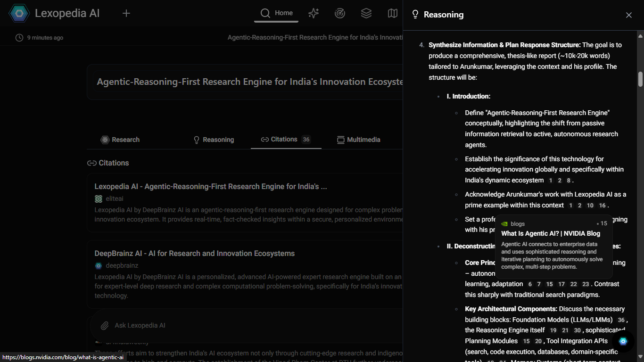The image size is (644, 362).
Task: Open the DeepBrainz AI citation title
Action: (x=194, y=253)
